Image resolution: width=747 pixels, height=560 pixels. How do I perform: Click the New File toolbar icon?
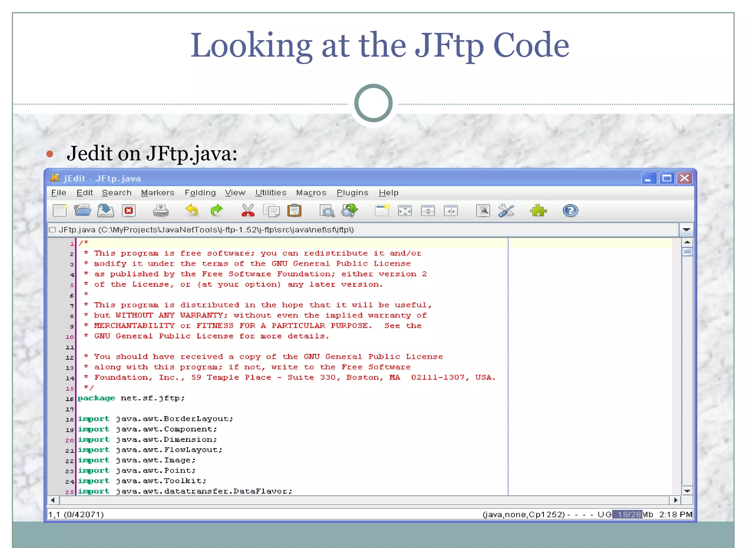[60, 210]
